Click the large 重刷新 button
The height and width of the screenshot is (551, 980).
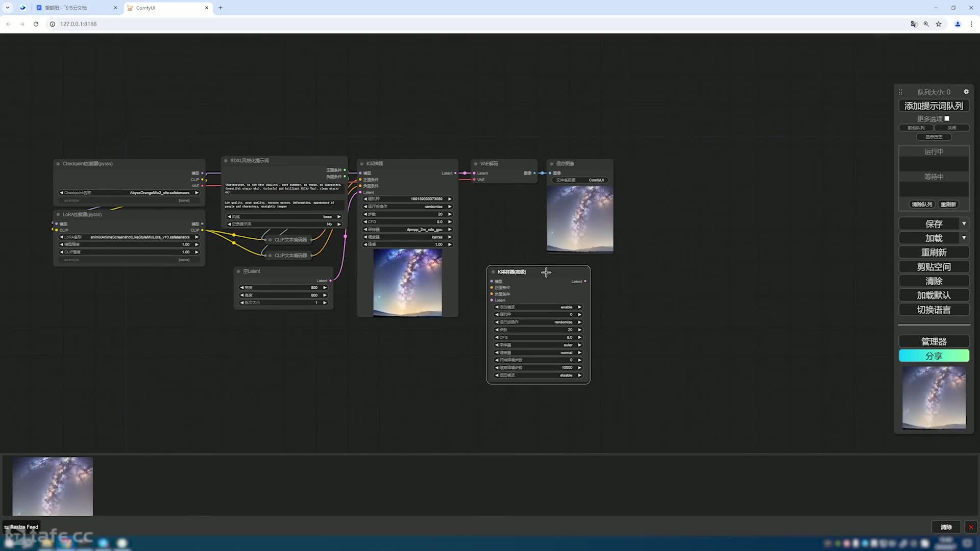(934, 253)
